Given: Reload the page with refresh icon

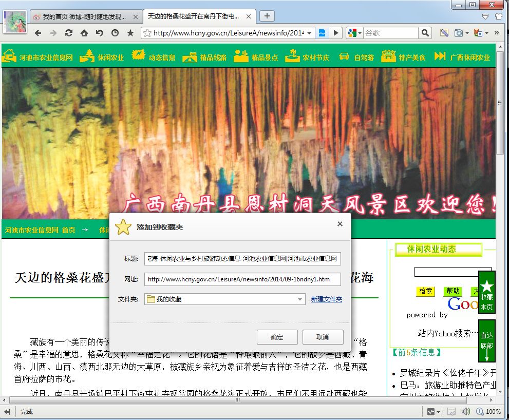Looking at the screenshot, I should 68,33.
